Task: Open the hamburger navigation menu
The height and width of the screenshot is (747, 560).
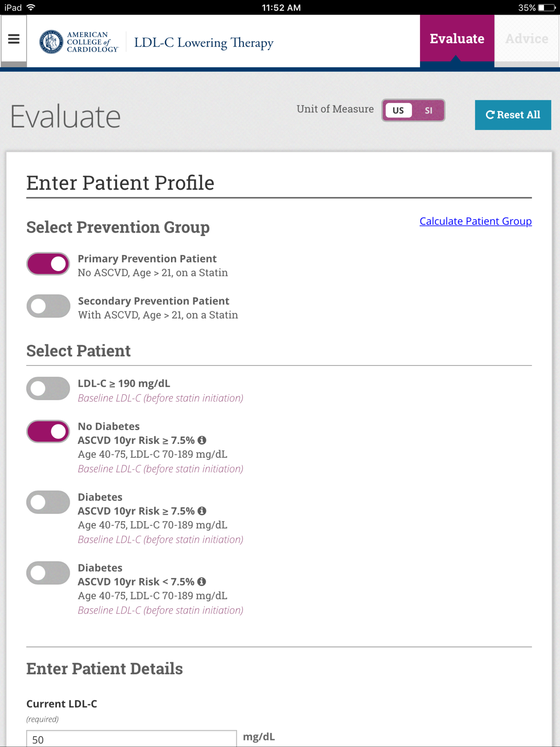Action: [x=13, y=39]
